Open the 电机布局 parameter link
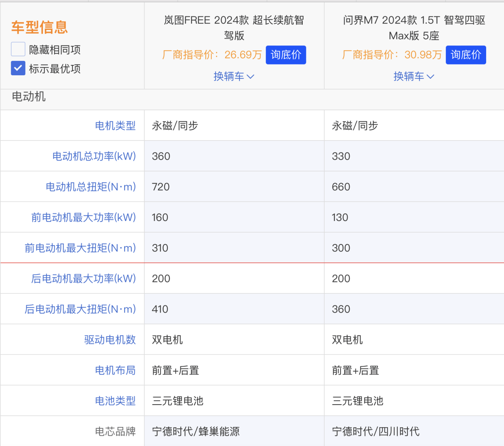504x446 pixels. [x=115, y=370]
